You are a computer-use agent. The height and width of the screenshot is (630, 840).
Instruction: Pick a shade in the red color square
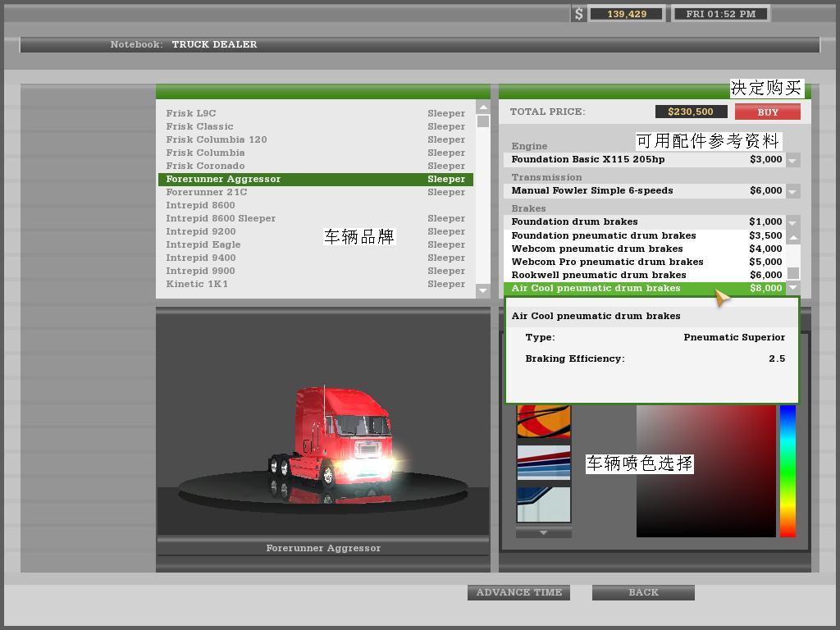click(722, 459)
